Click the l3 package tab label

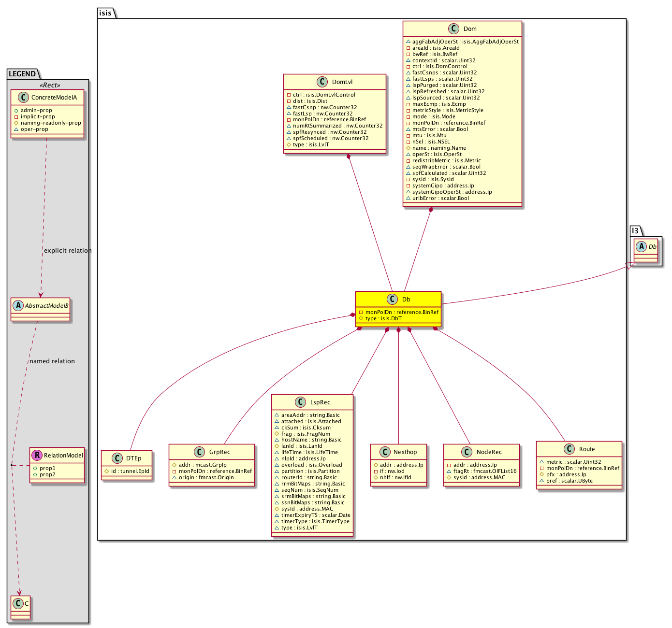pos(636,231)
